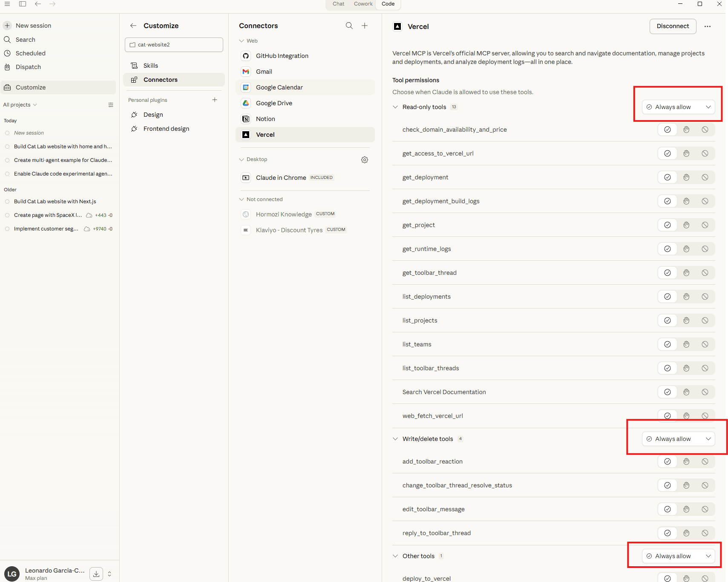
Task: Set Search Vercel Documentation to always allow
Action: click(668, 392)
